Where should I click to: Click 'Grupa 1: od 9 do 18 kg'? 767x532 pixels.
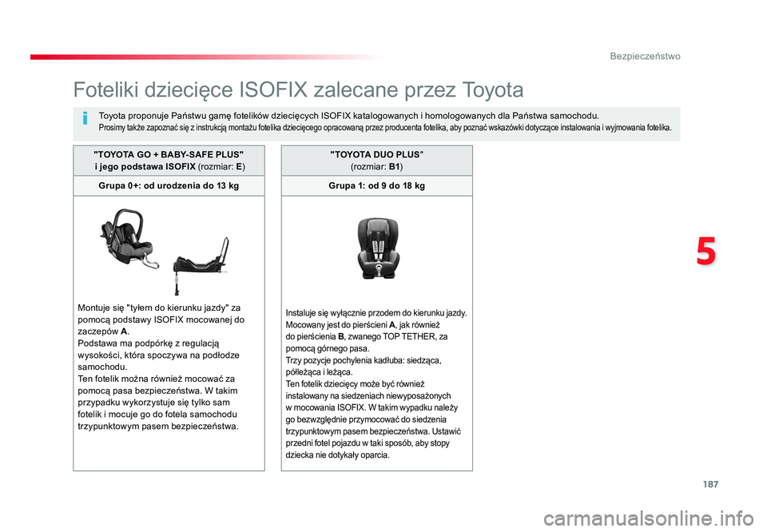coord(376,186)
